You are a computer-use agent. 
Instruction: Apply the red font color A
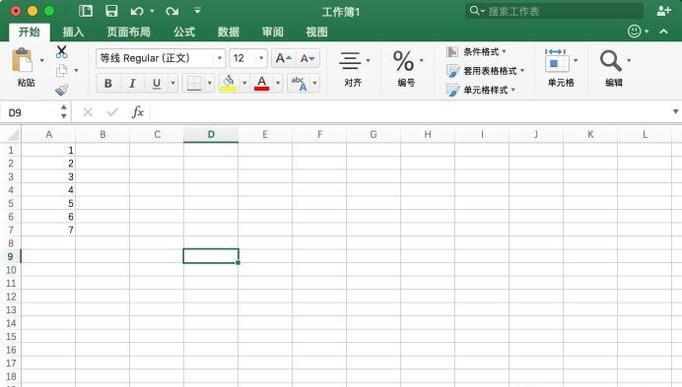point(261,83)
